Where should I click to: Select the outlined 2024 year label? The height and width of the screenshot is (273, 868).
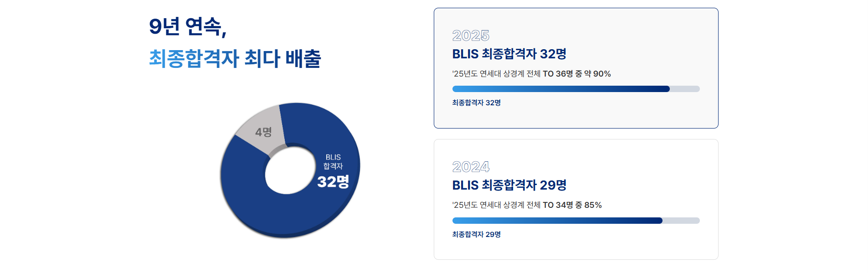tap(471, 167)
